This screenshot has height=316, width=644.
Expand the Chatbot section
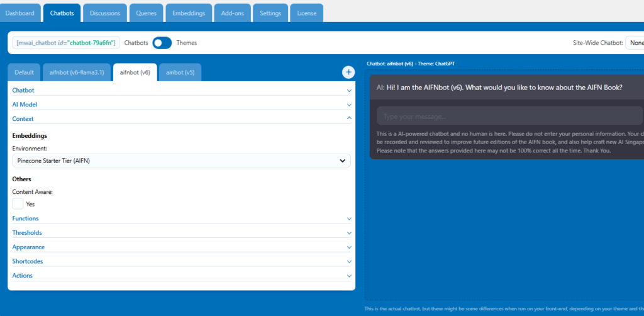point(181,90)
